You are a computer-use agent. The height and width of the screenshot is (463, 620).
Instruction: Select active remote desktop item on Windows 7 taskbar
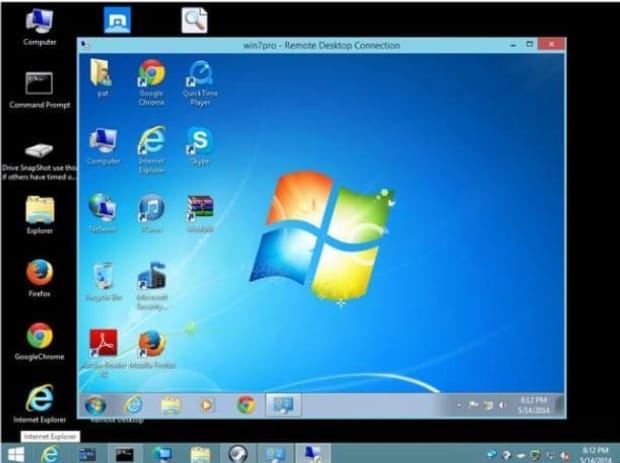[283, 405]
